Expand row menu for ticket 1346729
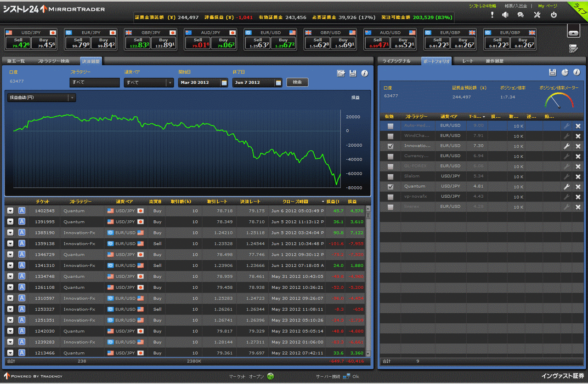This screenshot has width=588, height=384. 10,254
